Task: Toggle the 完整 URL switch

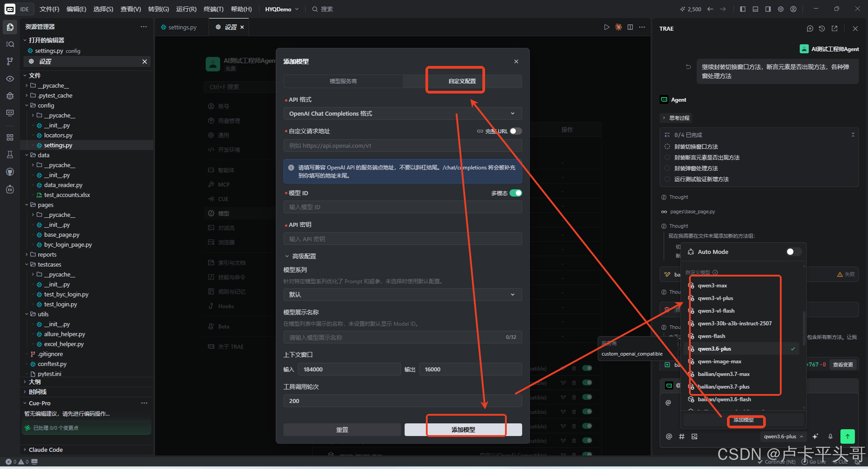Action: pyautogui.click(x=516, y=131)
